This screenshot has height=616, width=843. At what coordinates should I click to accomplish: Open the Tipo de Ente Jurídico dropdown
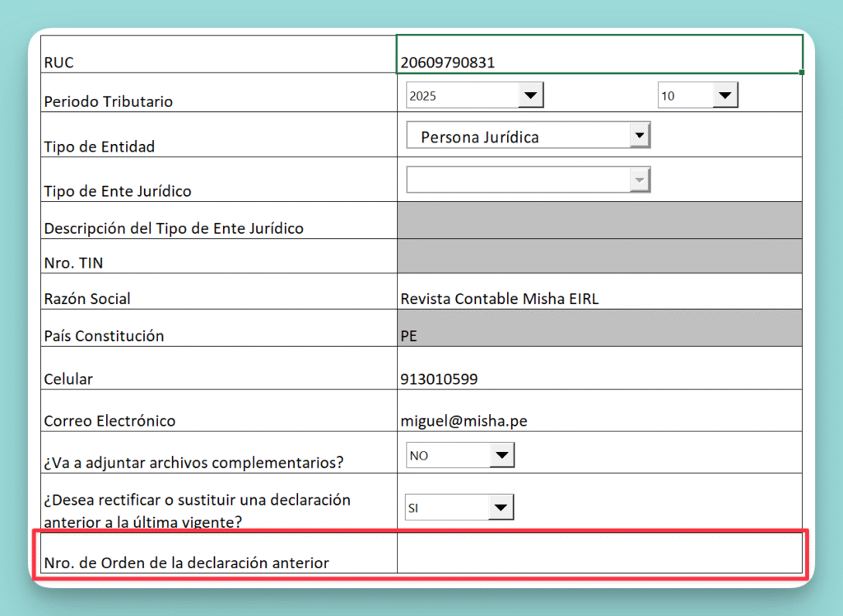tap(639, 180)
